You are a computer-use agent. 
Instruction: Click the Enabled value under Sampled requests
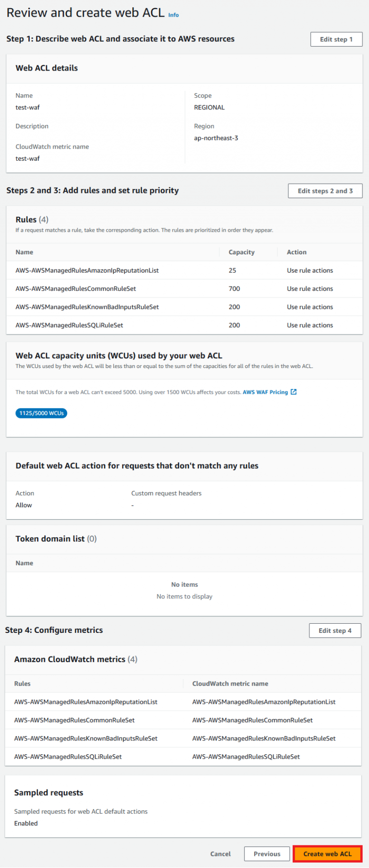pos(26,823)
